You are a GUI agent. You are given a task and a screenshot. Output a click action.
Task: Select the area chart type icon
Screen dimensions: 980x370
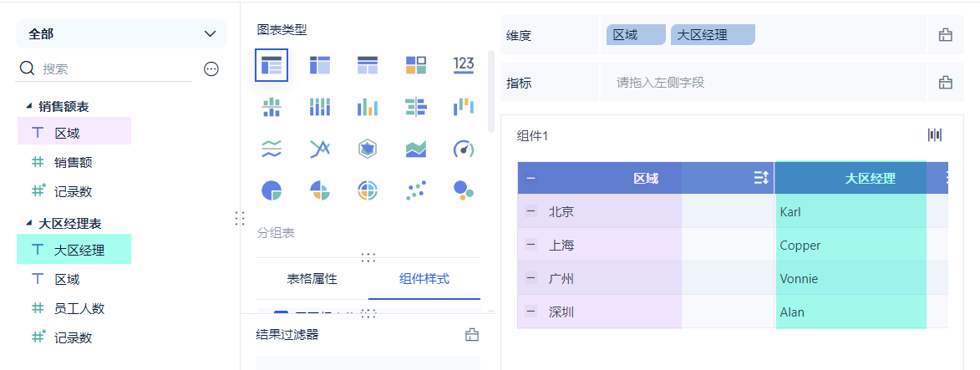click(416, 149)
